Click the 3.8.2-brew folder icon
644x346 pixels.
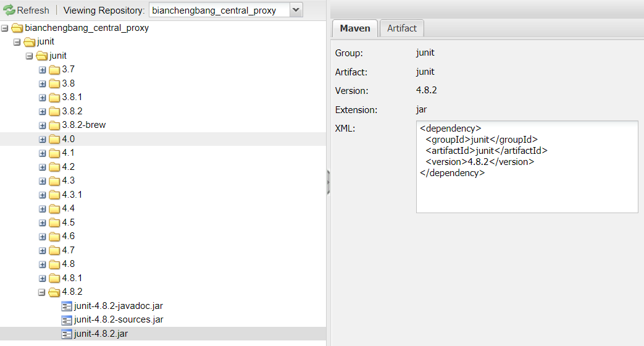click(54, 125)
